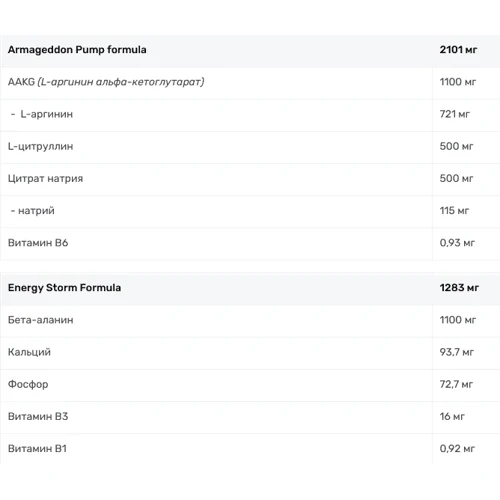The height and width of the screenshot is (500, 500).
Task: Select the 721 мг value
Action: [x=455, y=114]
